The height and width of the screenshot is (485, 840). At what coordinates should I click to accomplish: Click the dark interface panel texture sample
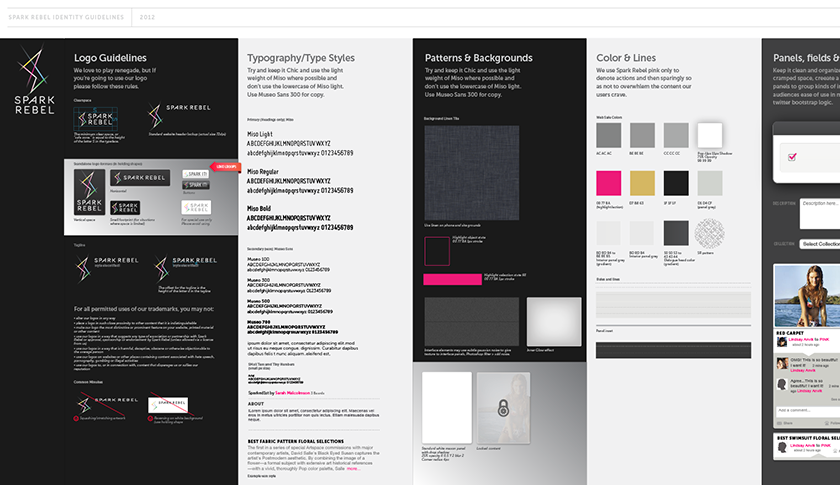click(472, 322)
